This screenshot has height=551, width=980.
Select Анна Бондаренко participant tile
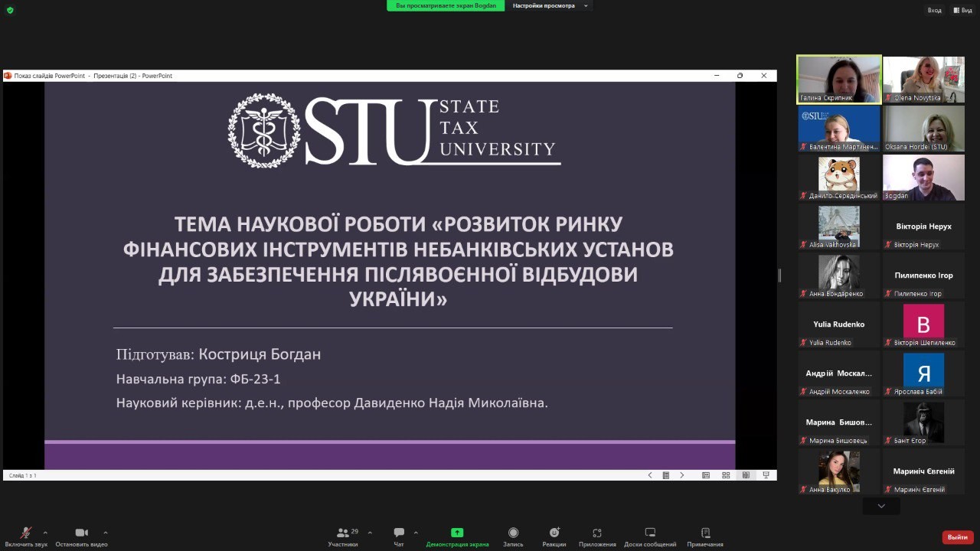839,275
